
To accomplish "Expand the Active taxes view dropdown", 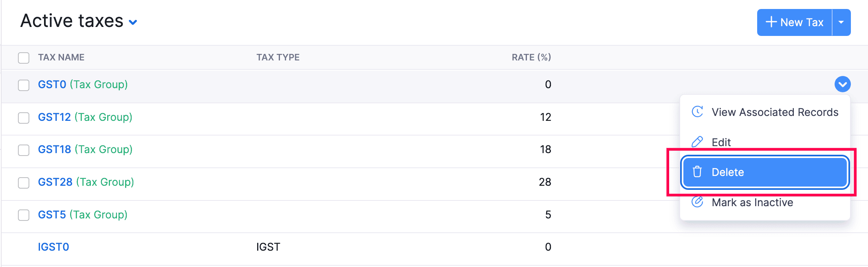I will click(133, 22).
